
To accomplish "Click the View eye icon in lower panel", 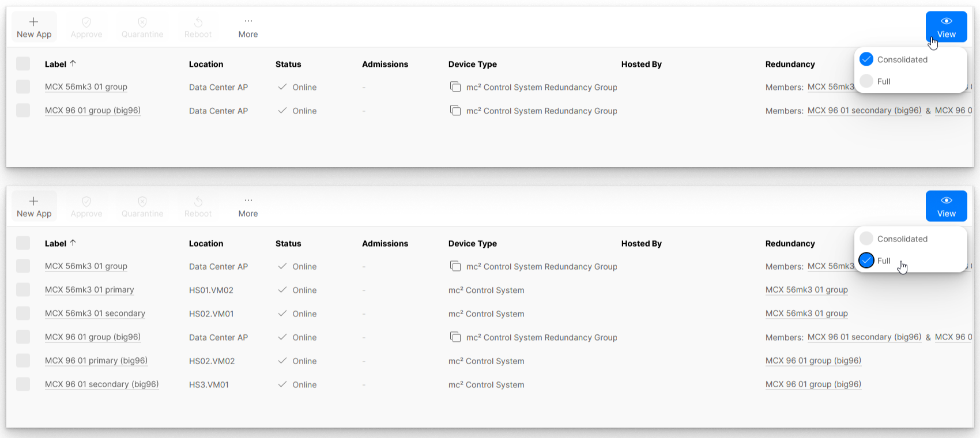I will pos(946,201).
